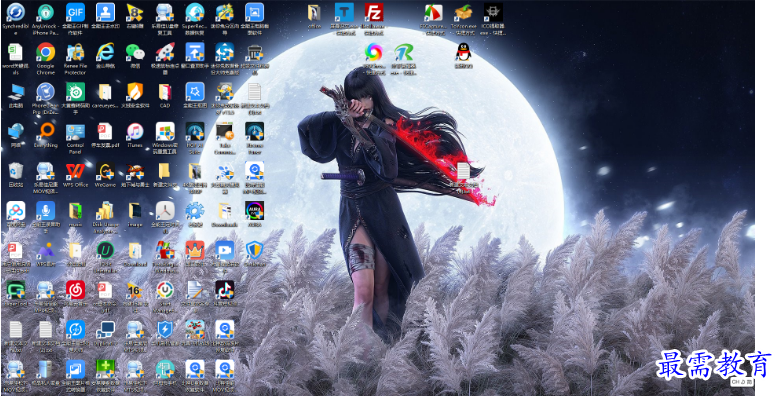Launch the Synchredible sync shortcut
The image size is (780, 396).
click(x=15, y=12)
